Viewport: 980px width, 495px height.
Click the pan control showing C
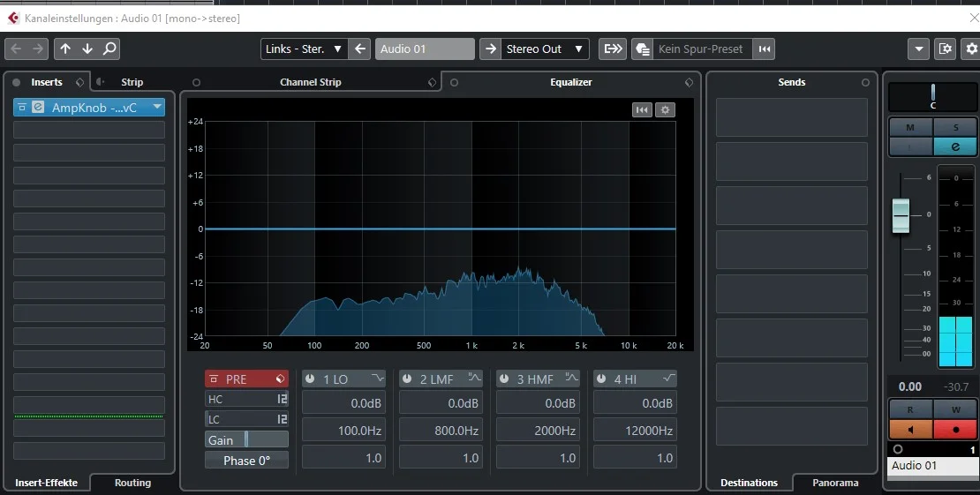point(932,97)
